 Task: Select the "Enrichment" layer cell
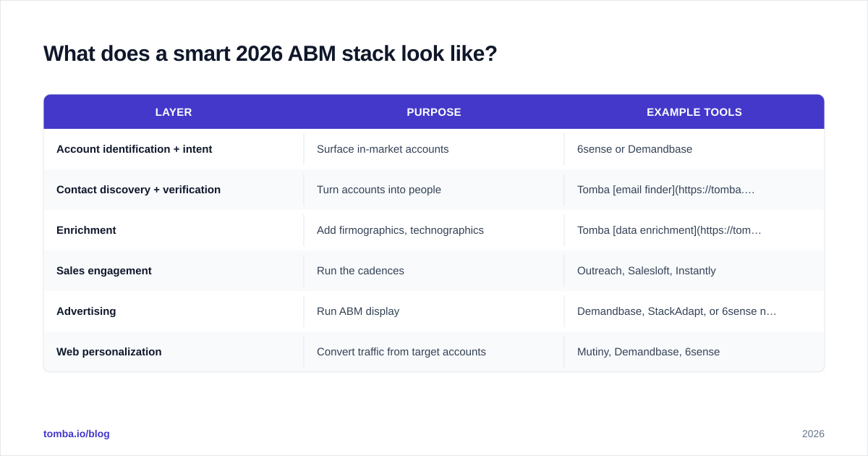click(174, 230)
